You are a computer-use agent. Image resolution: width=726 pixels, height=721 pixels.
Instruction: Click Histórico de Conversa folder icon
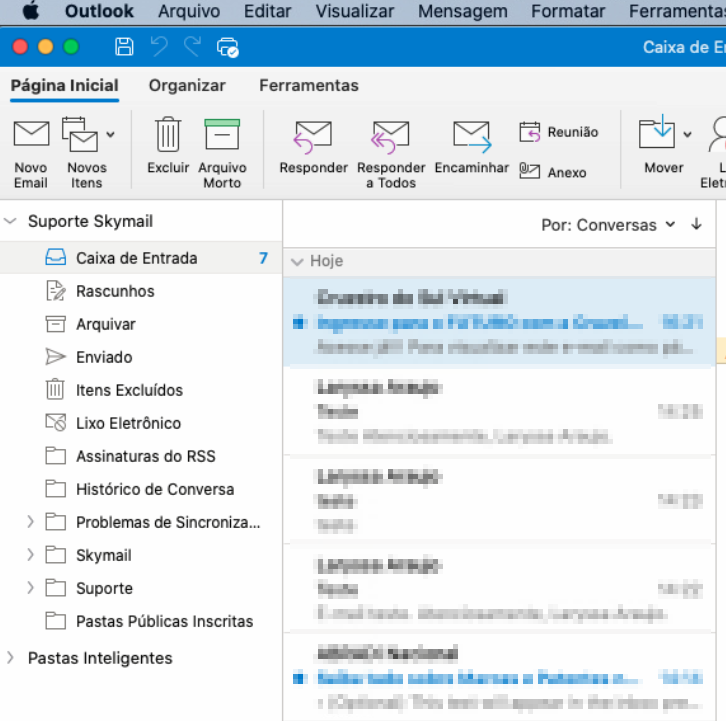click(x=56, y=489)
